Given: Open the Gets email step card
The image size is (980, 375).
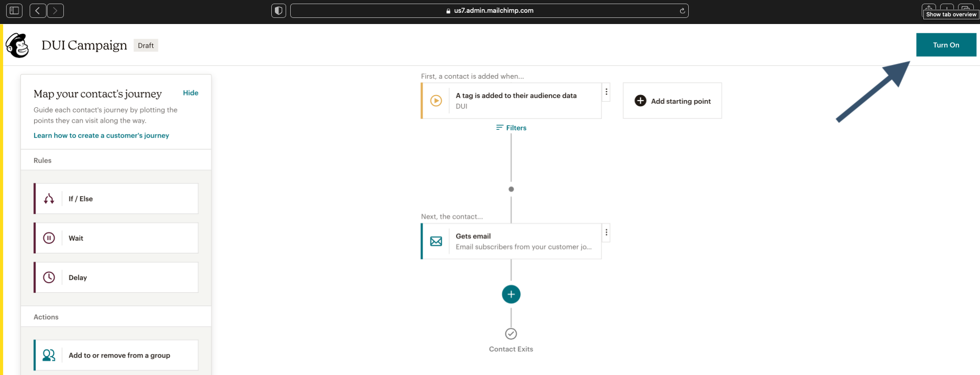Looking at the screenshot, I should point(511,241).
